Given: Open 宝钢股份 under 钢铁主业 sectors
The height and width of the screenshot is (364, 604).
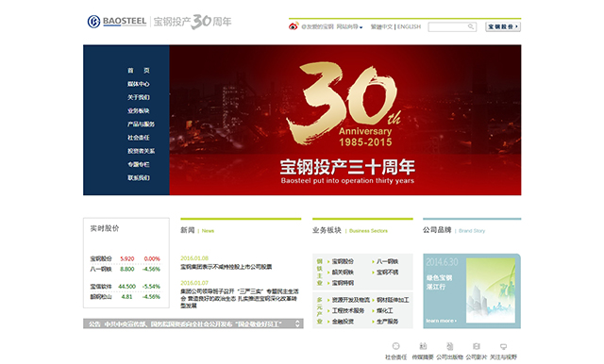Looking at the screenshot, I should pyautogui.click(x=343, y=261).
